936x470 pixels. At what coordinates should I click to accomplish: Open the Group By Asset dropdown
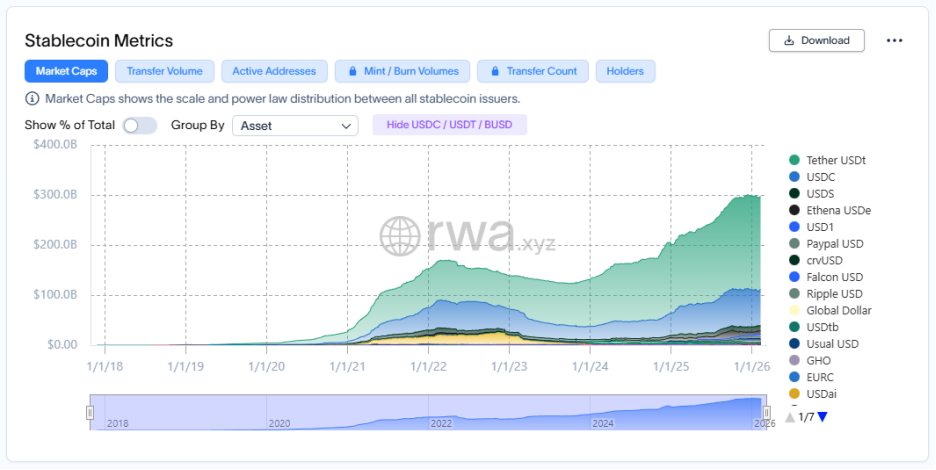[295, 126]
